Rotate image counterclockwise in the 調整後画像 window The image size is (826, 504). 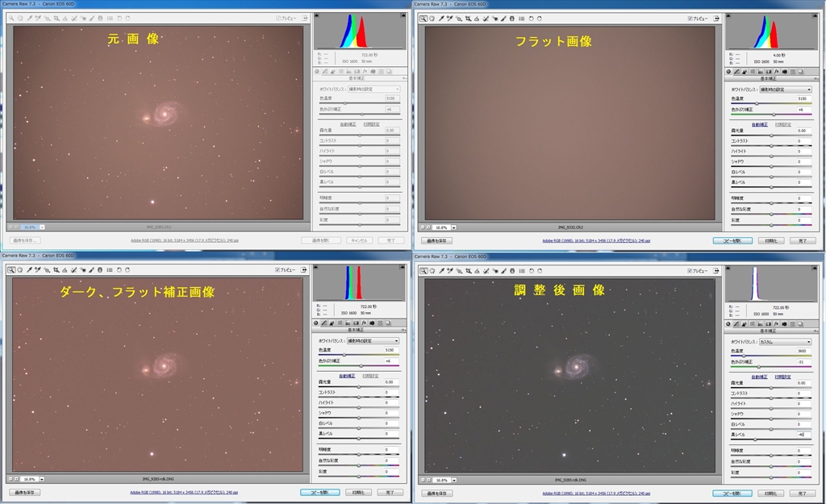click(x=530, y=270)
